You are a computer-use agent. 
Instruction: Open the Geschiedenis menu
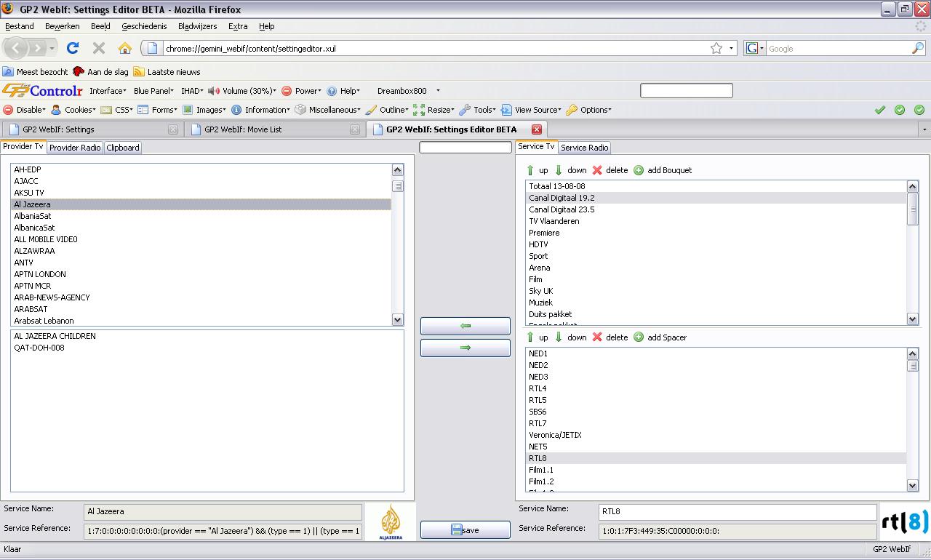pos(144,26)
